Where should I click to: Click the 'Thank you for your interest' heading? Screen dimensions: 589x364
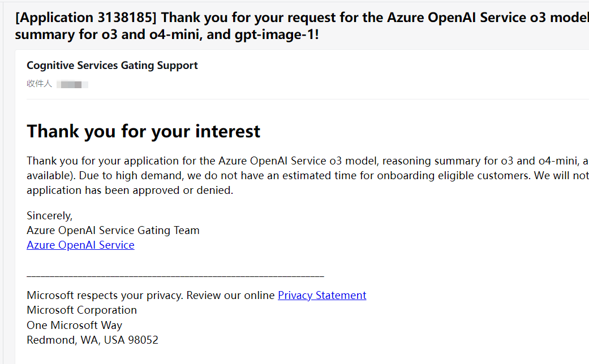(144, 131)
